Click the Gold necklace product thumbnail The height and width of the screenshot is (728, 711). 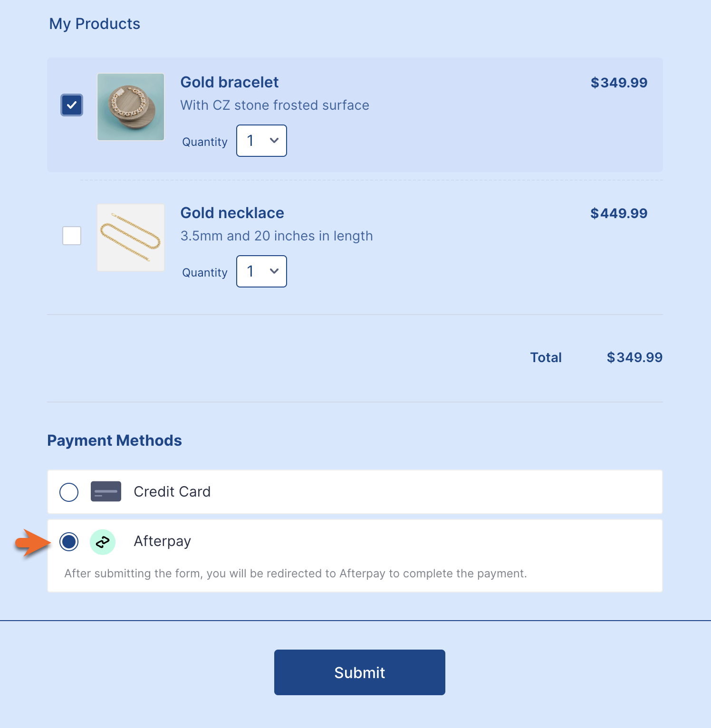[131, 238]
